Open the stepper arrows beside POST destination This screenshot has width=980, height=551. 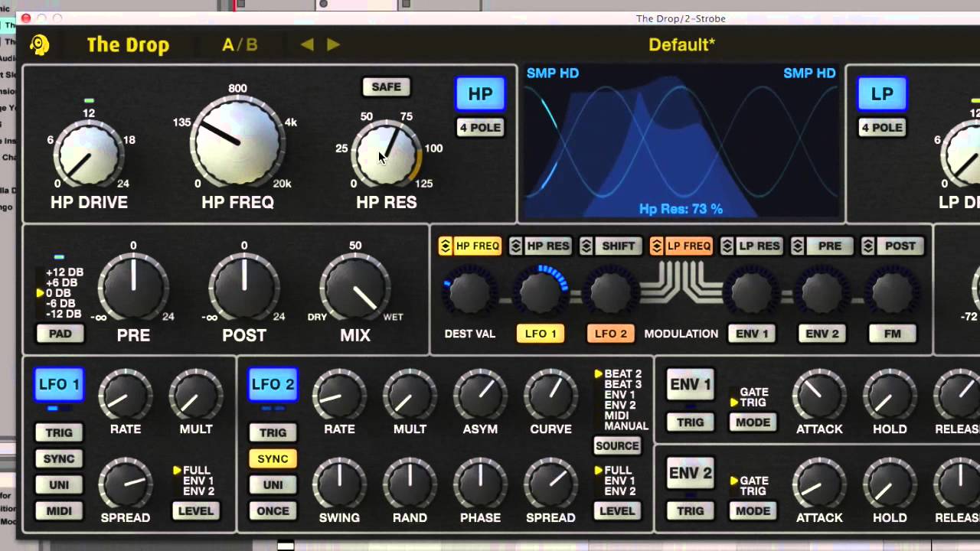[x=868, y=246]
